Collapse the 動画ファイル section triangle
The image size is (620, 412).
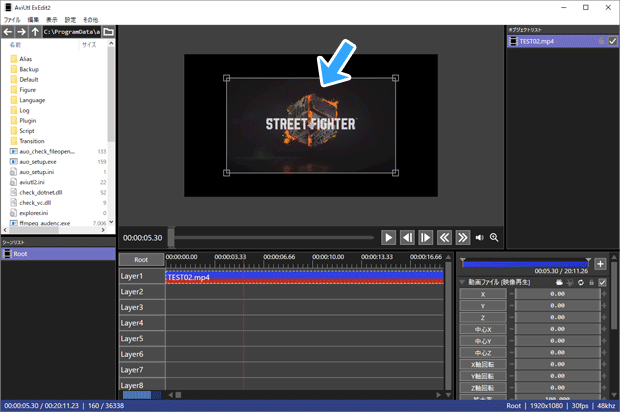pos(462,282)
